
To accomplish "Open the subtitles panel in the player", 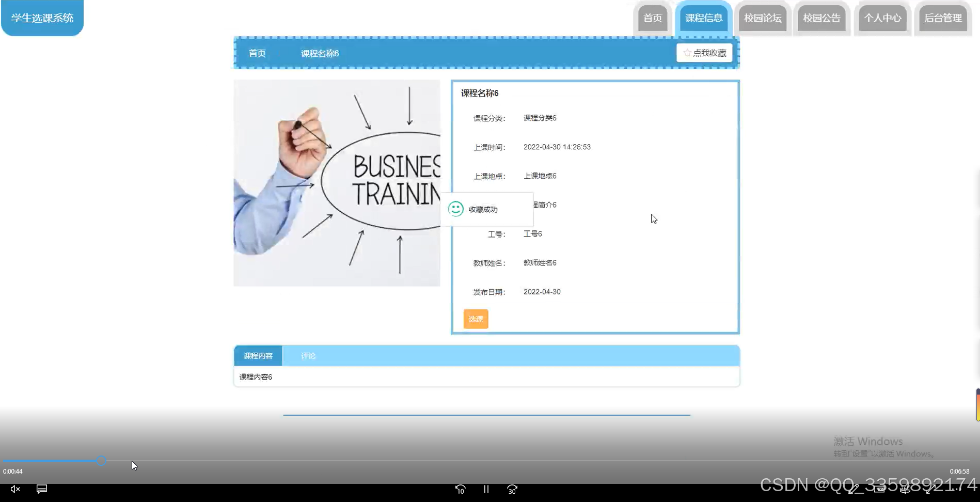I will (x=41, y=489).
